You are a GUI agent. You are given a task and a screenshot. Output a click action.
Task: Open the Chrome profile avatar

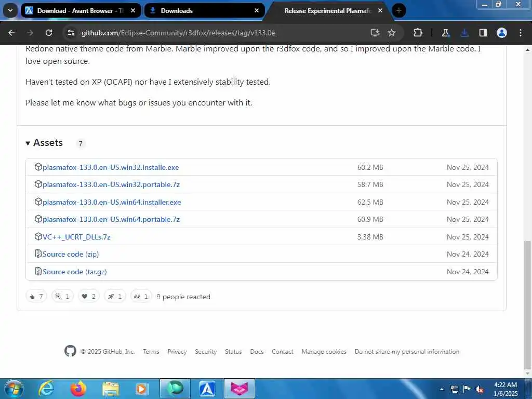[502, 33]
